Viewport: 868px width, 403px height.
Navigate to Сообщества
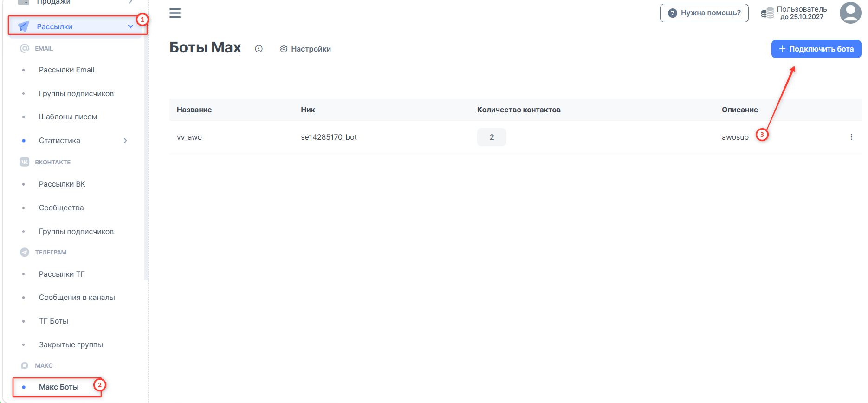tap(61, 208)
